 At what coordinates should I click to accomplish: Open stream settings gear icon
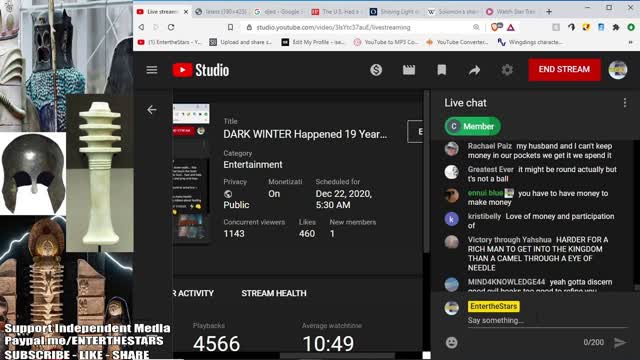point(507,70)
